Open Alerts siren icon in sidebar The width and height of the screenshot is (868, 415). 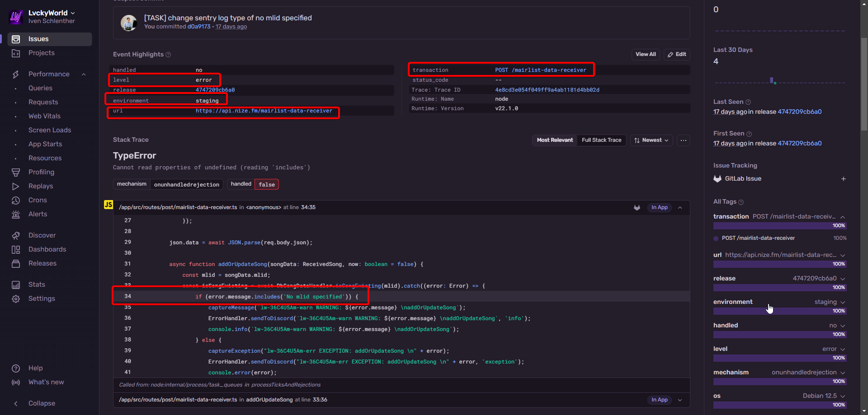coord(16,214)
